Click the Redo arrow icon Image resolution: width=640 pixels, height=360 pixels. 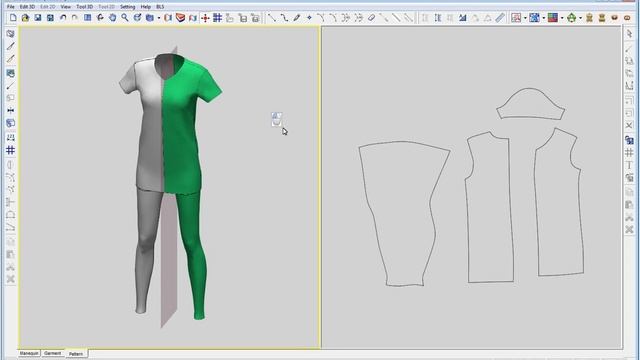tap(75, 18)
